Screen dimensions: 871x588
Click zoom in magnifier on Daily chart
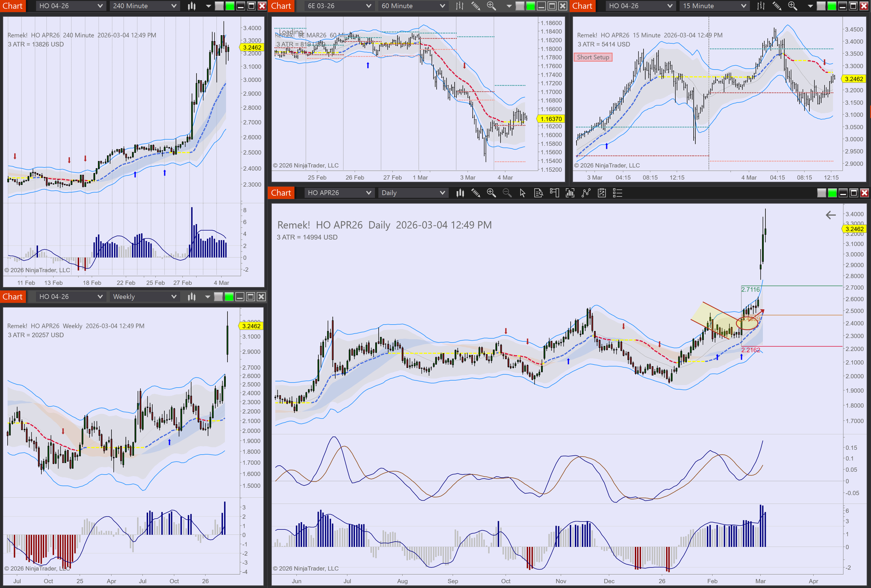491,193
